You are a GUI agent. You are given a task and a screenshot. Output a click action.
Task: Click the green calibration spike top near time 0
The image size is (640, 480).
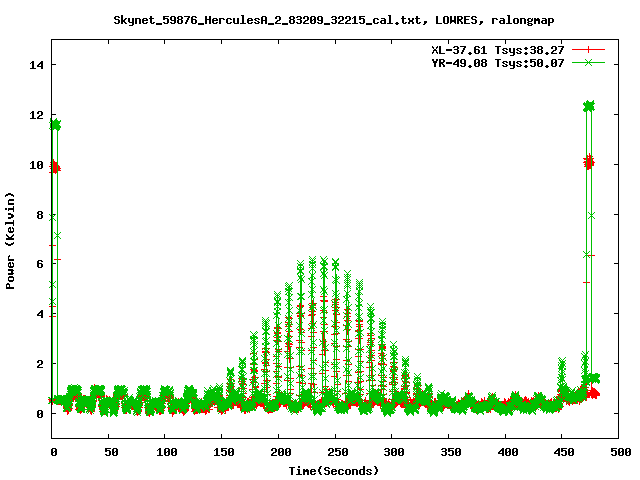tap(55, 125)
